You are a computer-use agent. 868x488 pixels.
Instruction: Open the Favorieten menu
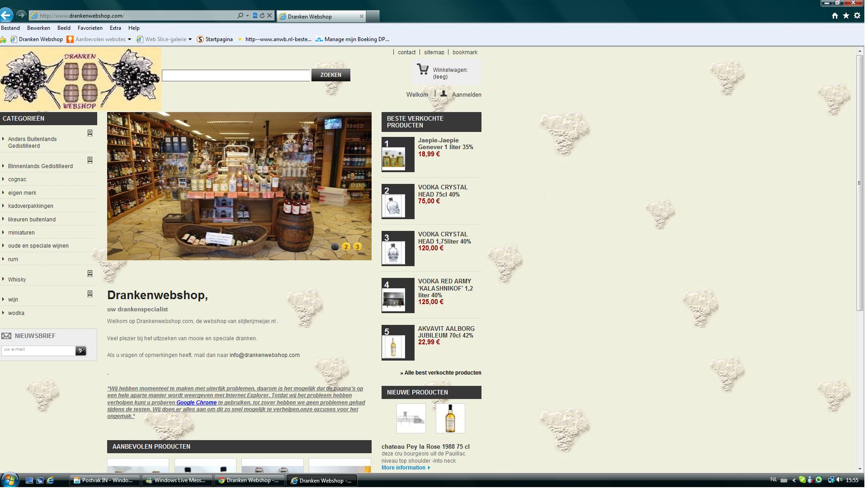coord(90,28)
